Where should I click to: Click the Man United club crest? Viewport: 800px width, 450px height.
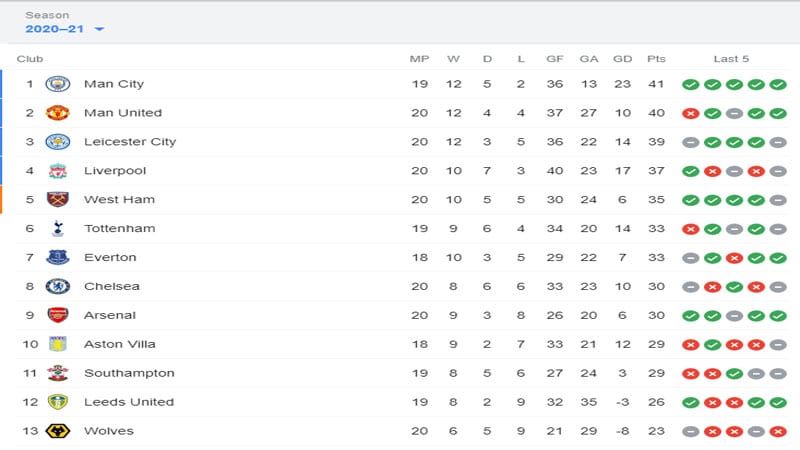(x=58, y=113)
